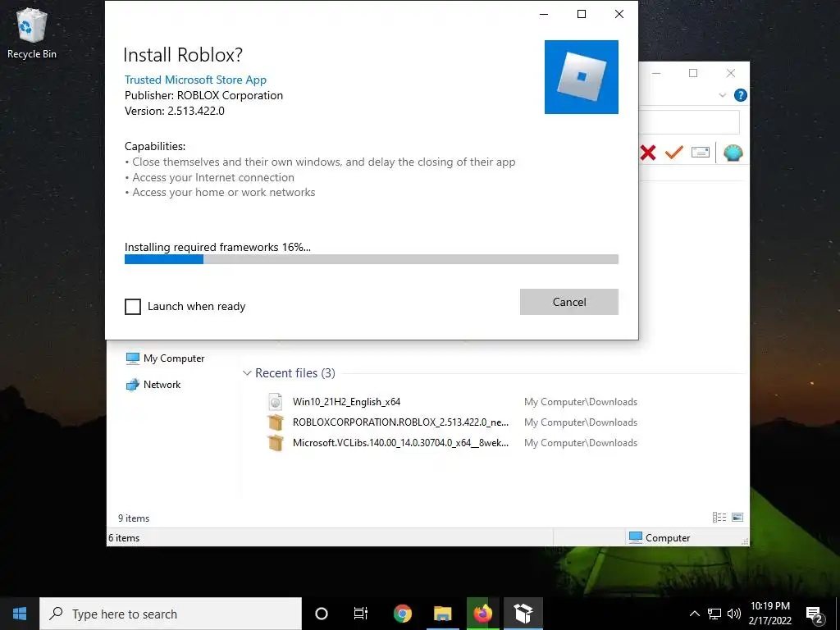
Task: Click the search box in the file explorer
Action: (x=689, y=122)
